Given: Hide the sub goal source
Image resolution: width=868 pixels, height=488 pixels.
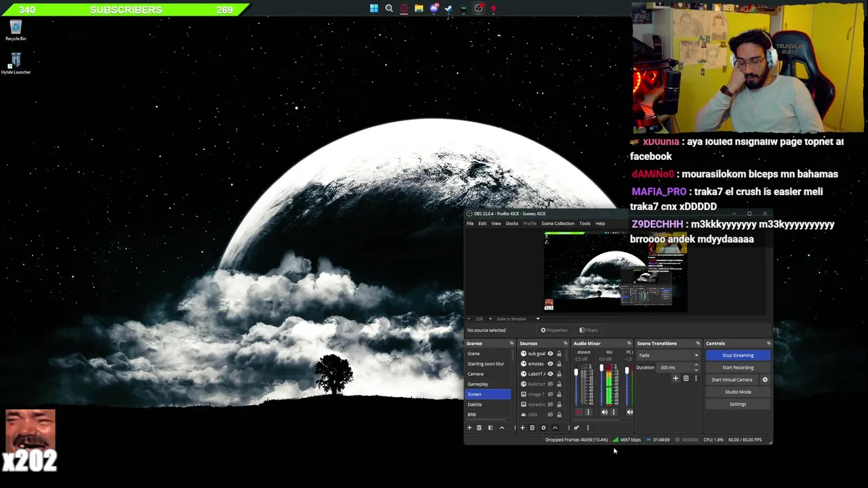Looking at the screenshot, I should (x=550, y=354).
